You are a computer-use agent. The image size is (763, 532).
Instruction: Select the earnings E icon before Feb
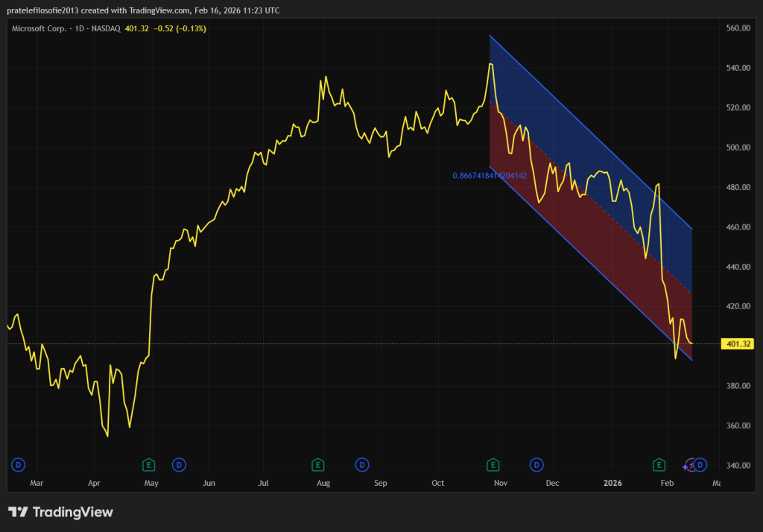click(x=659, y=465)
